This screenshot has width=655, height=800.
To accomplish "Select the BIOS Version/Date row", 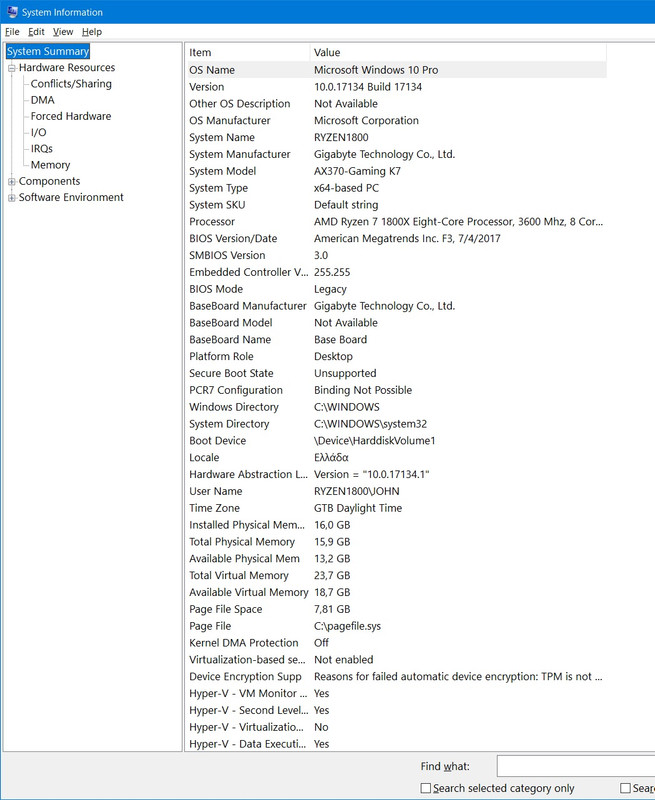I will [397, 238].
